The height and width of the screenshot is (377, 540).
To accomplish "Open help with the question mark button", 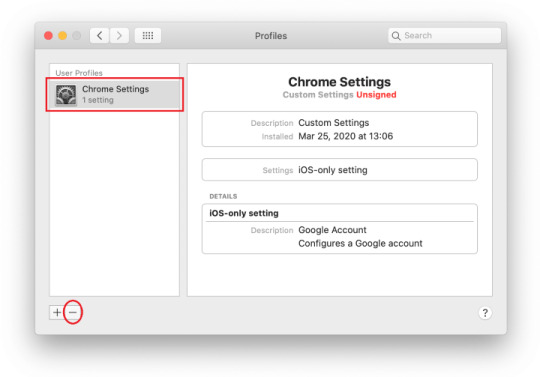I will coord(485,313).
